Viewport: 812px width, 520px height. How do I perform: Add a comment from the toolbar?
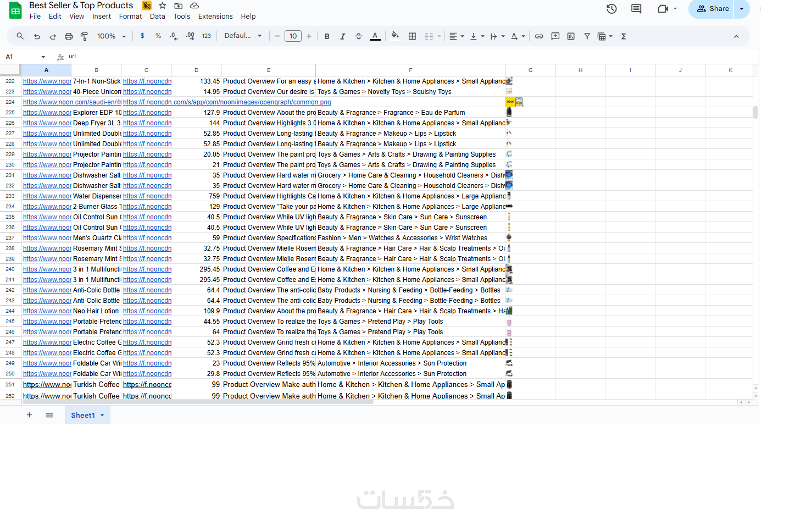(555, 36)
